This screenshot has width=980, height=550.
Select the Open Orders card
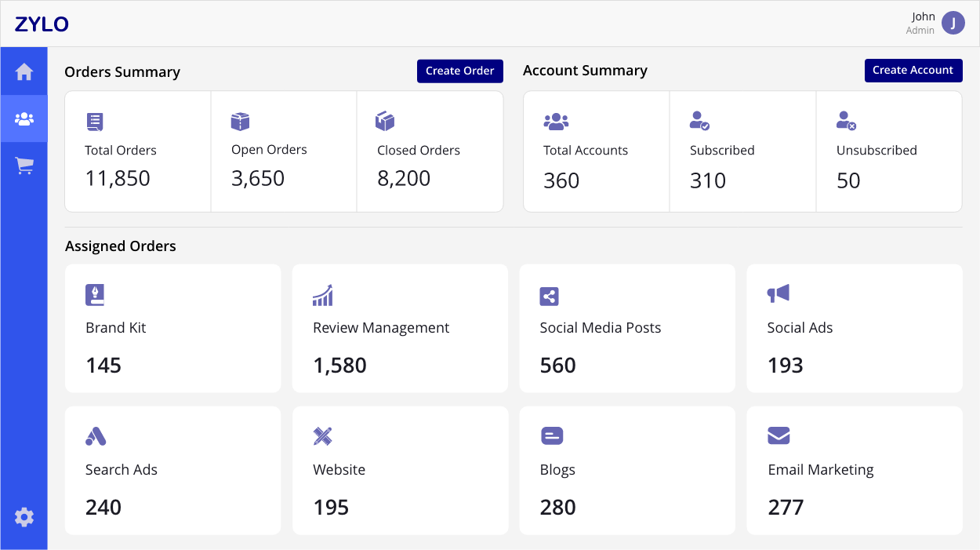click(284, 151)
